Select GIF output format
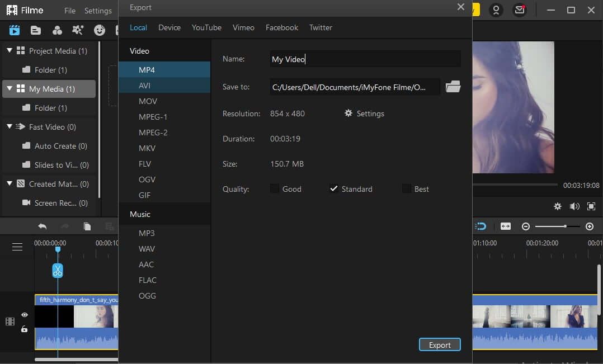Screen dimensions: 603x364 [164, 195]
